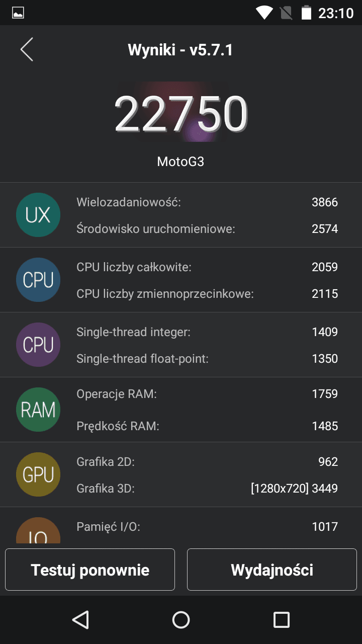Tap the Wi-Fi status bar icon
The height and width of the screenshot is (644, 362).
coord(264,13)
